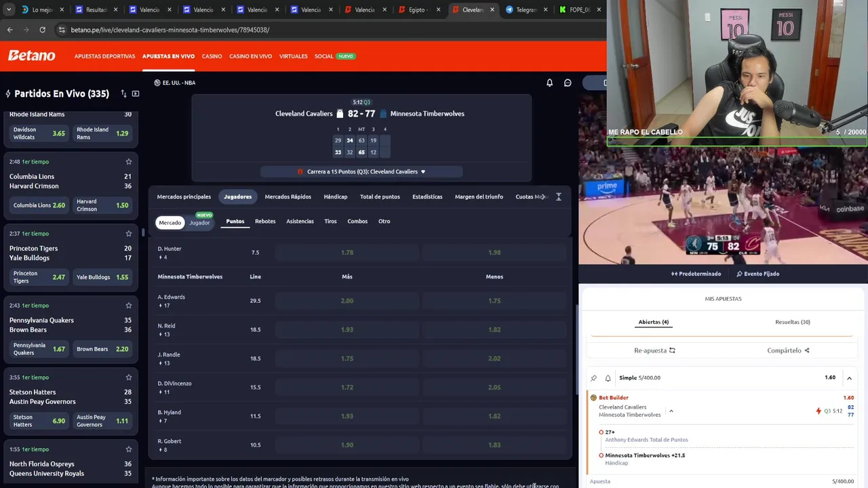This screenshot has width=868, height=488.
Task: Favorite the Princeton Tigers vs Yale Bulldogs match
Action: point(129,233)
